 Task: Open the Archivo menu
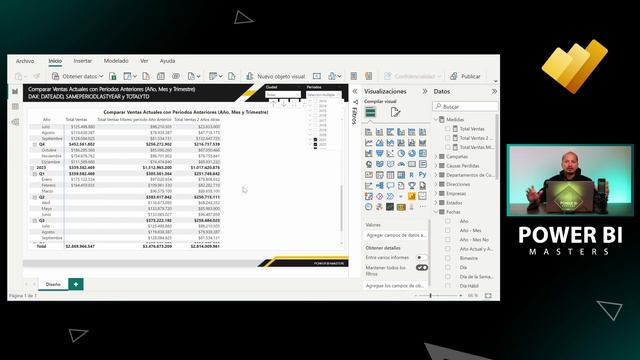[x=25, y=61]
